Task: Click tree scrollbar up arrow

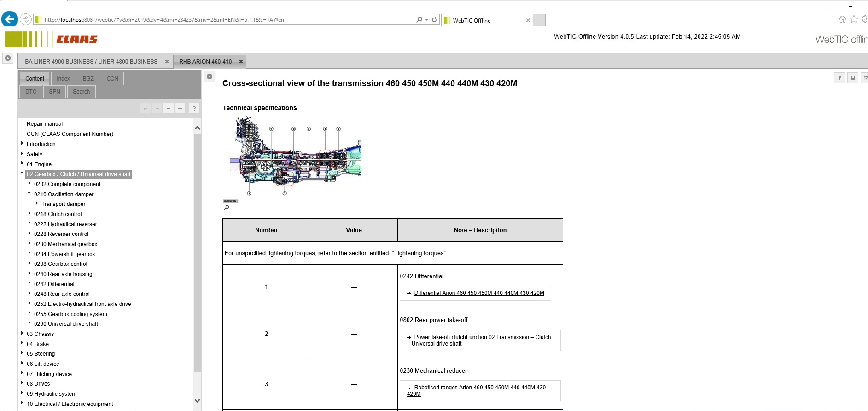Action: [x=197, y=128]
